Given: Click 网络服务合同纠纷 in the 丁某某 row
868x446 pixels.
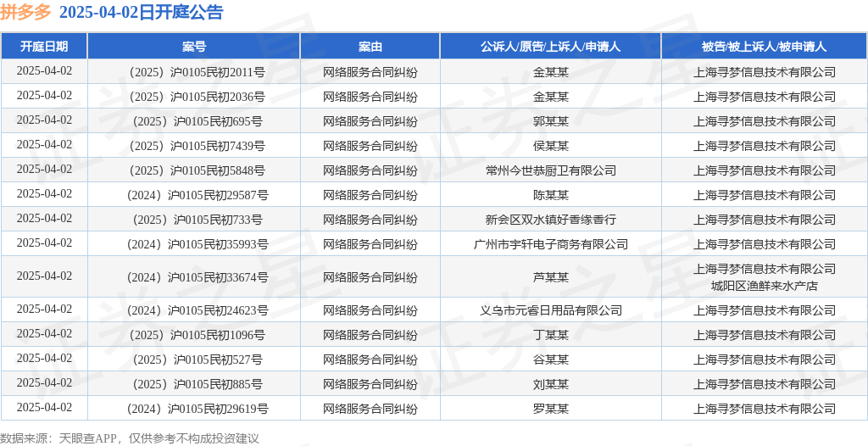Looking at the screenshot, I should (370, 335).
